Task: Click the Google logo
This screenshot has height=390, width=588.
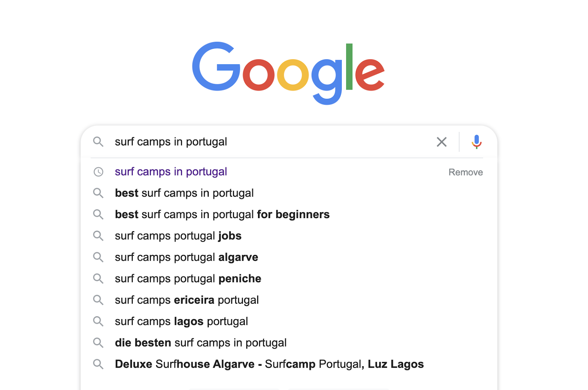Action: tap(288, 72)
